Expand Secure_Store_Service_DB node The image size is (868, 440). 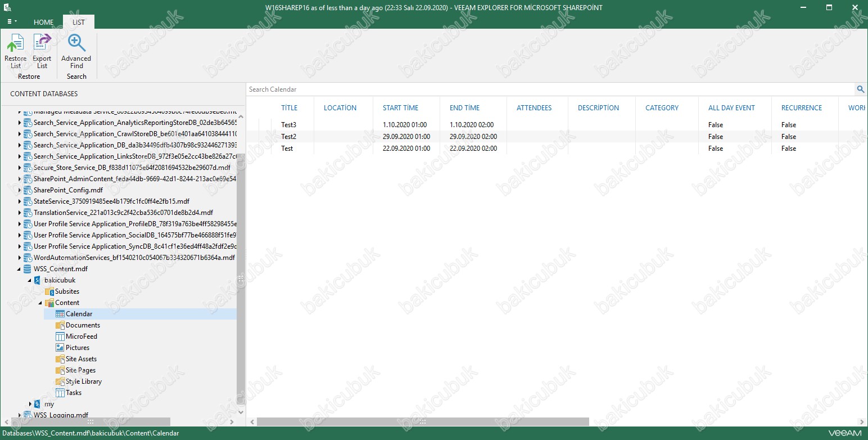(x=20, y=167)
